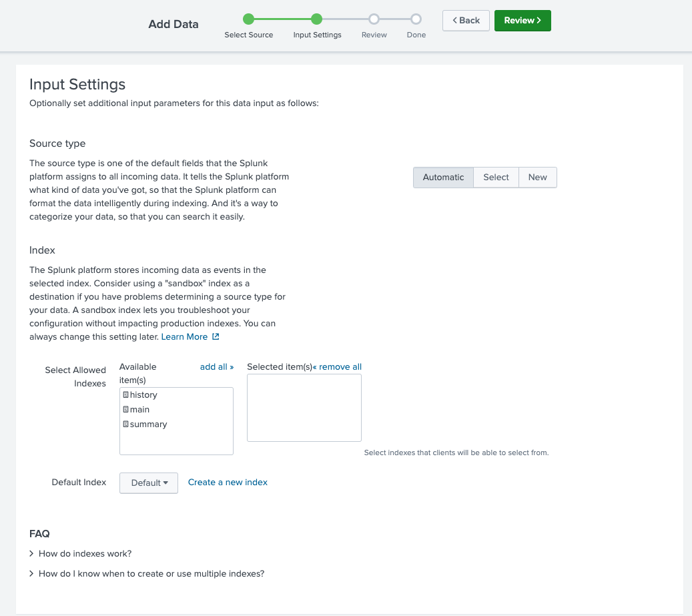The height and width of the screenshot is (616, 692).
Task: Click the Done step progress circle
Action: pos(416,19)
